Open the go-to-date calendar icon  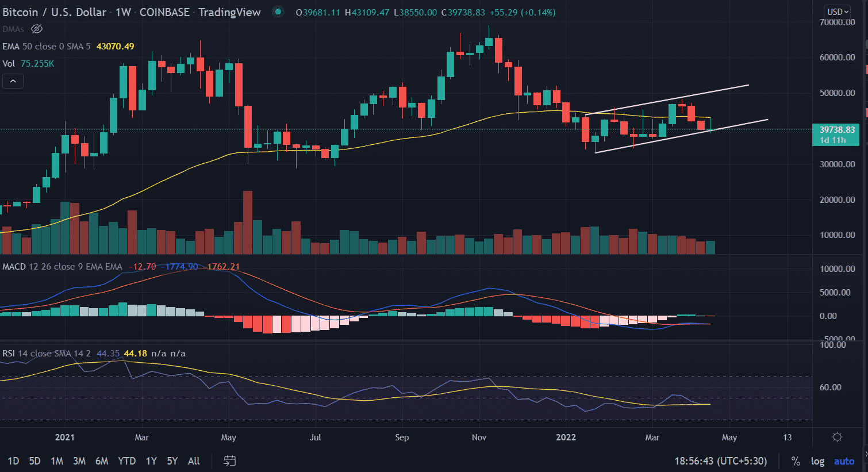click(x=229, y=461)
